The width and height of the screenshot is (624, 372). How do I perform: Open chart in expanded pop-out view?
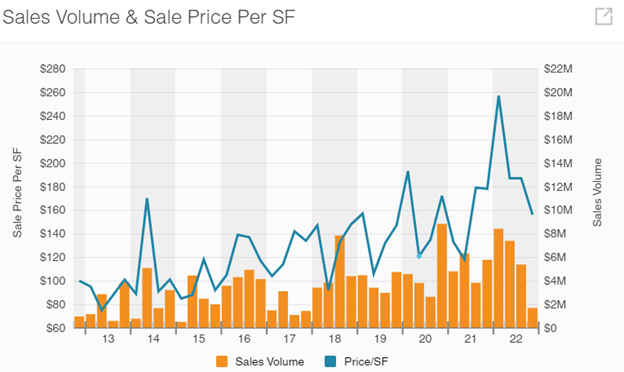603,16
